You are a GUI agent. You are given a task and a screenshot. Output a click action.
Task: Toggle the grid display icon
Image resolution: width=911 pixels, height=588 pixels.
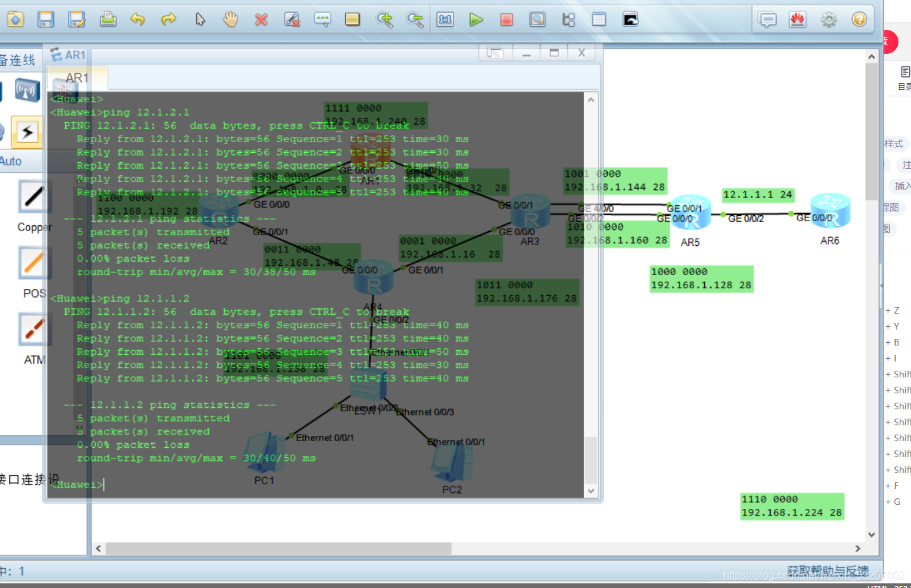point(599,19)
